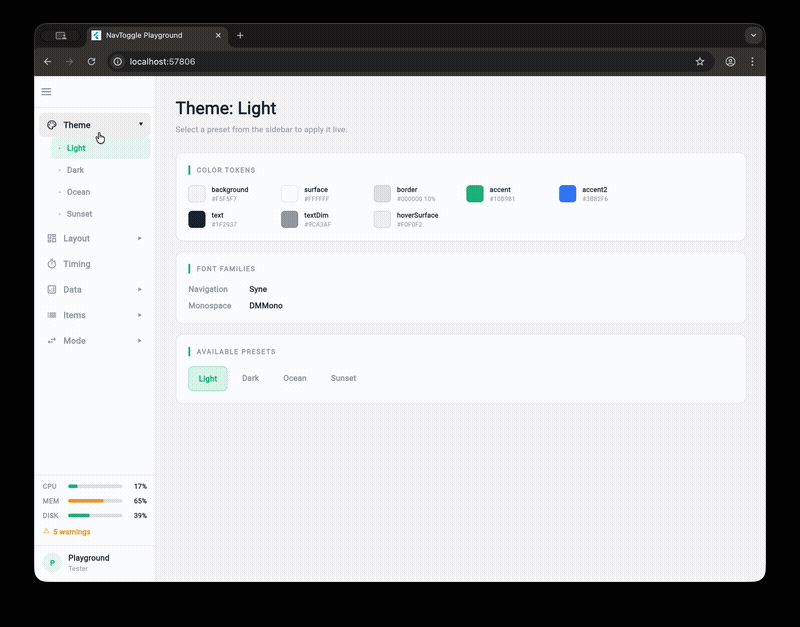The image size is (800, 627).
Task: Select Light in the sidebar
Action: tap(101, 148)
